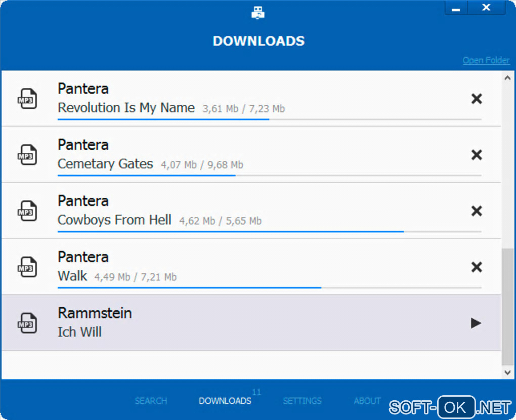Image resolution: width=516 pixels, height=420 pixels.
Task: Select the song title Cowboys From Hell
Action: tap(114, 220)
